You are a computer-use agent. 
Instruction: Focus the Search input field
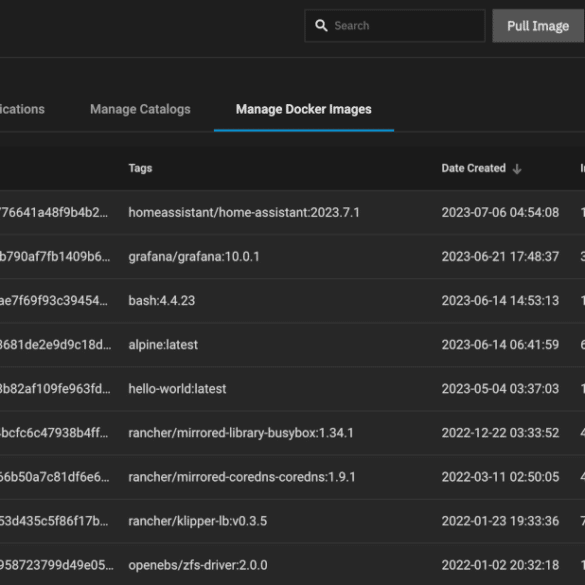coord(395,26)
